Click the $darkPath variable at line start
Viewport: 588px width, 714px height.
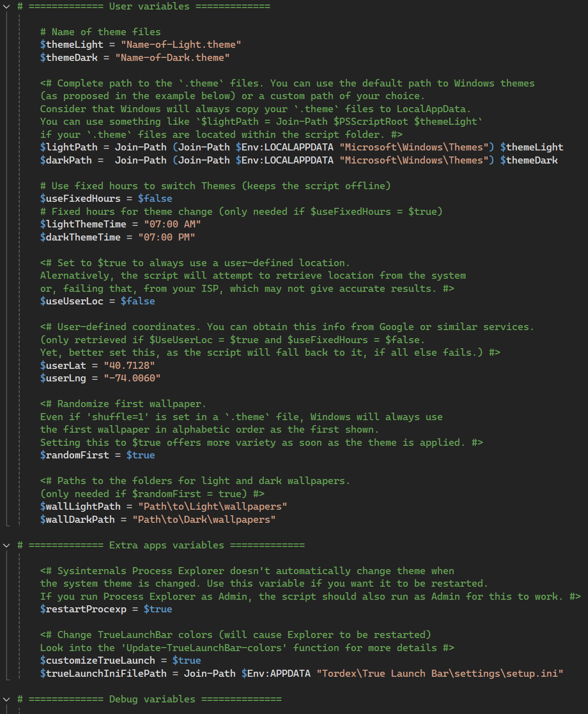point(66,161)
